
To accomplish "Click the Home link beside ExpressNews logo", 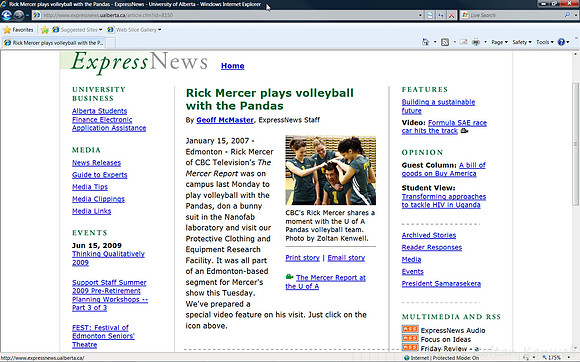I will (233, 66).
